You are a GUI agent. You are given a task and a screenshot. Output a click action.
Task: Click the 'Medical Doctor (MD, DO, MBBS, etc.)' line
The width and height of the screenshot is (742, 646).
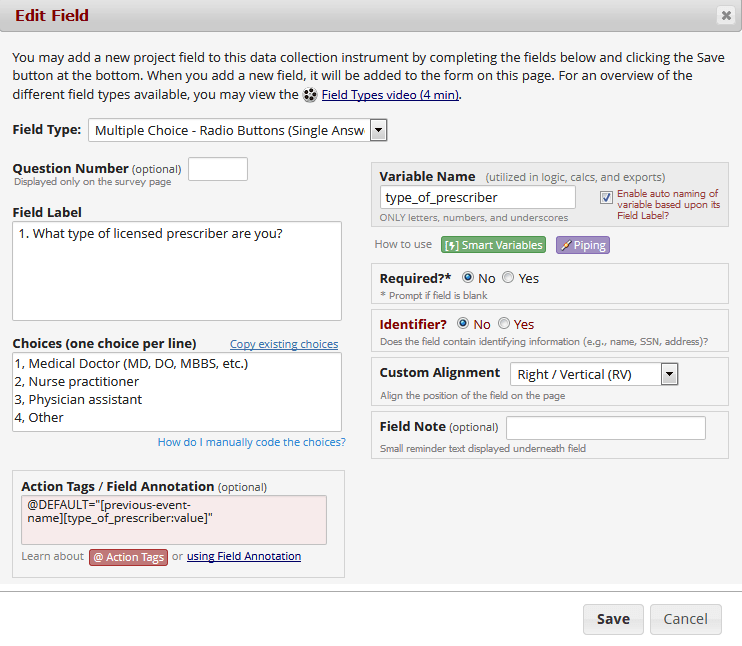click(x=131, y=363)
